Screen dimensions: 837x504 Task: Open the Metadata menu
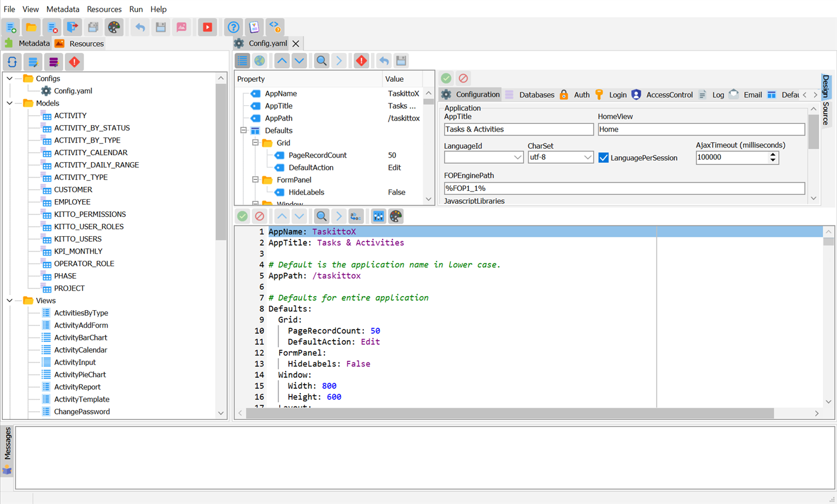[x=63, y=9]
